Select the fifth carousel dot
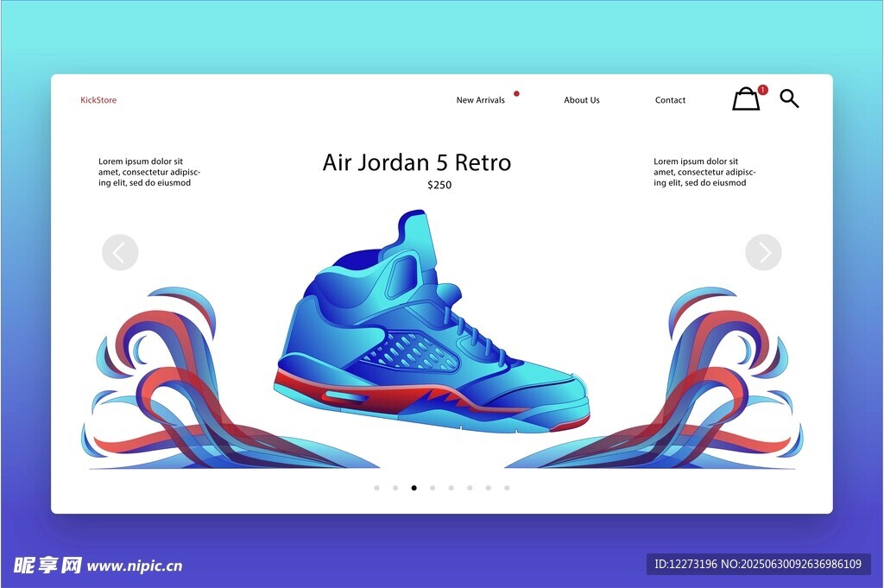 451,488
